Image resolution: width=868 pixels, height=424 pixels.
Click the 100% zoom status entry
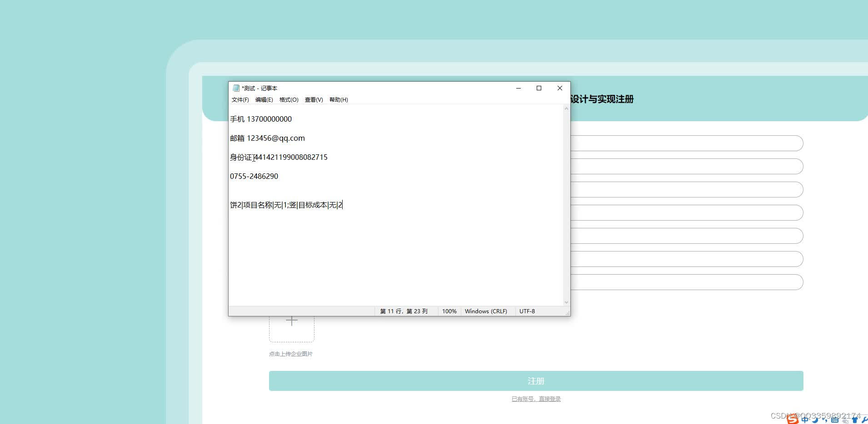pyautogui.click(x=449, y=311)
